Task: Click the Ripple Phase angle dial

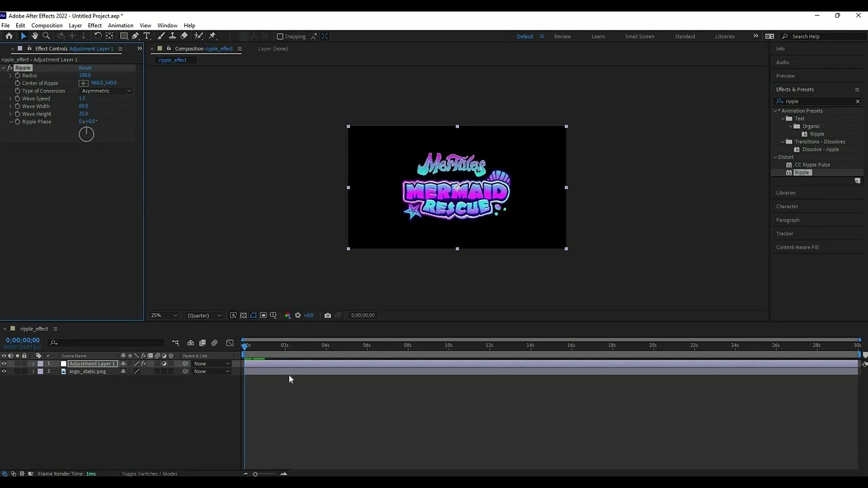Action: coord(87,134)
